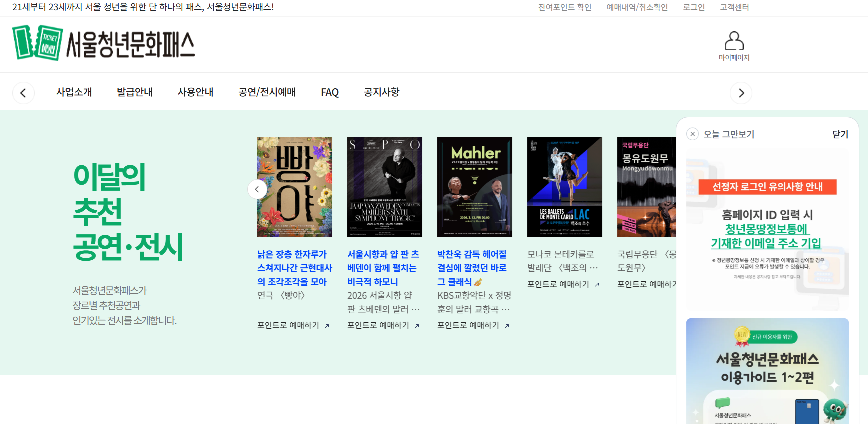
Task: Open 공지사항 menu item
Action: pos(382,92)
